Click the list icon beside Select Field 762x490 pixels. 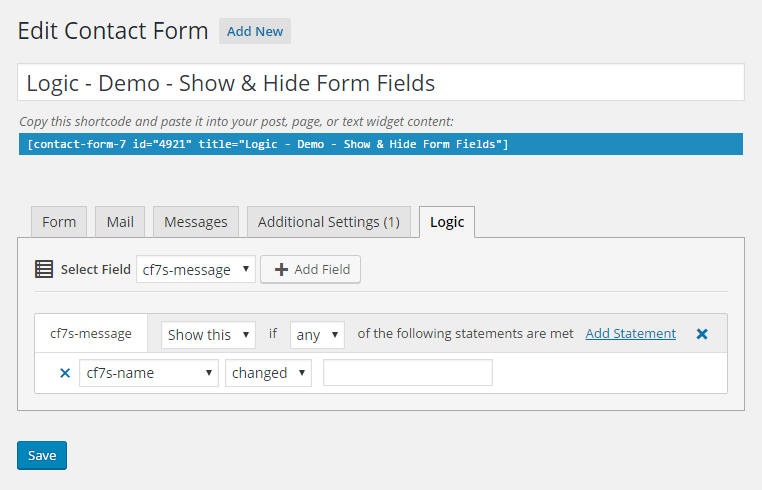click(44, 269)
